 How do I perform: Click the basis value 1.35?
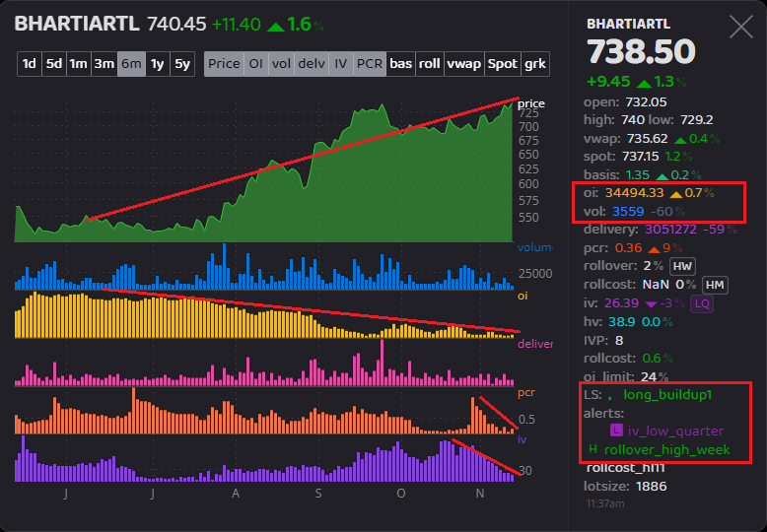[x=639, y=174]
